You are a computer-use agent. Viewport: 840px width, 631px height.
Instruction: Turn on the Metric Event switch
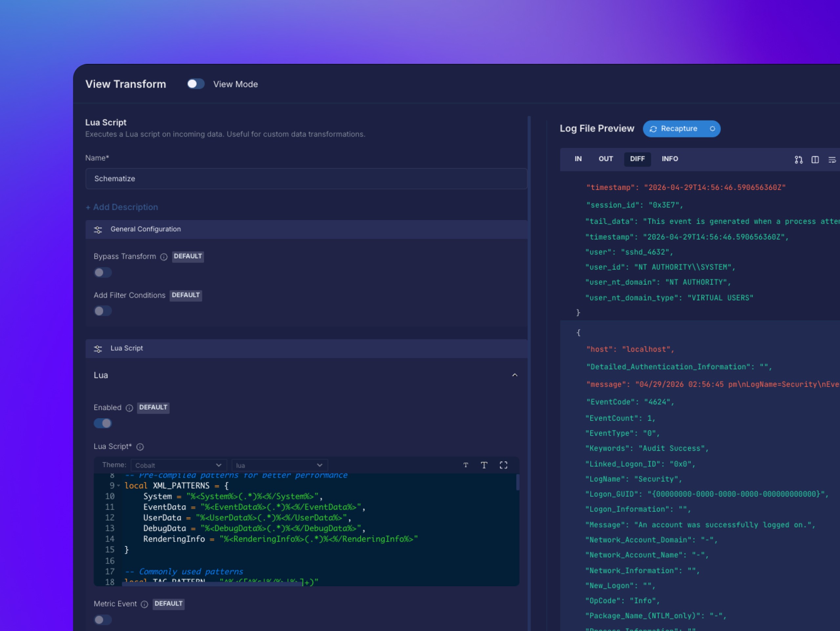(x=102, y=620)
